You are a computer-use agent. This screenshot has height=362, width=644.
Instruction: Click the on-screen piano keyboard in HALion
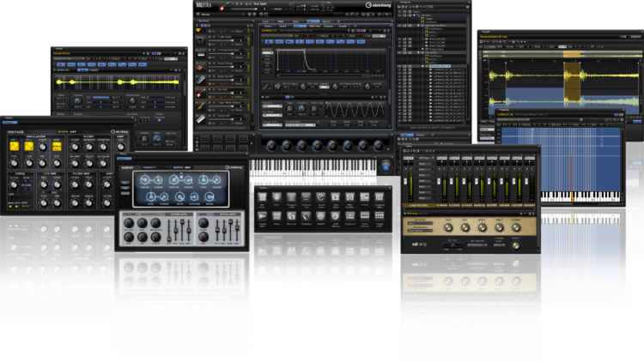click(313, 168)
